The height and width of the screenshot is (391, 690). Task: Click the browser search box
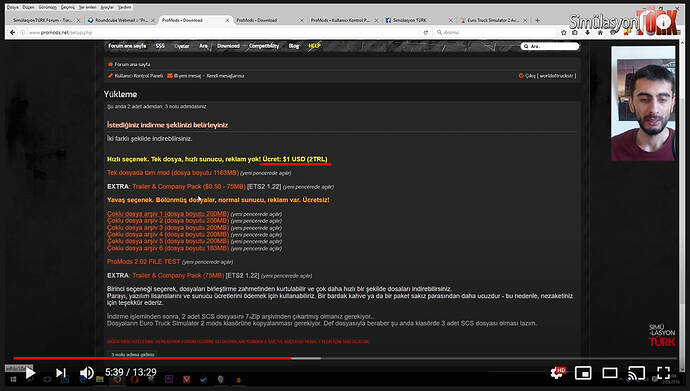pos(495,33)
